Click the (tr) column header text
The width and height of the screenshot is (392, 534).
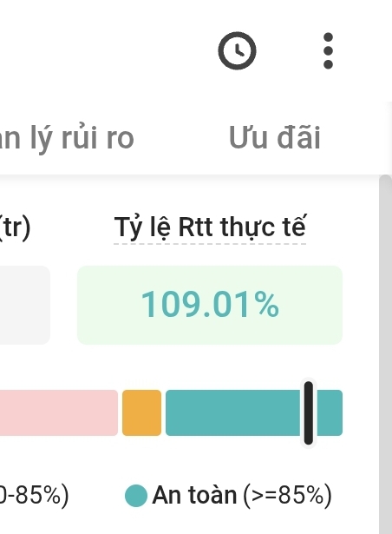pyautogui.click(x=16, y=227)
